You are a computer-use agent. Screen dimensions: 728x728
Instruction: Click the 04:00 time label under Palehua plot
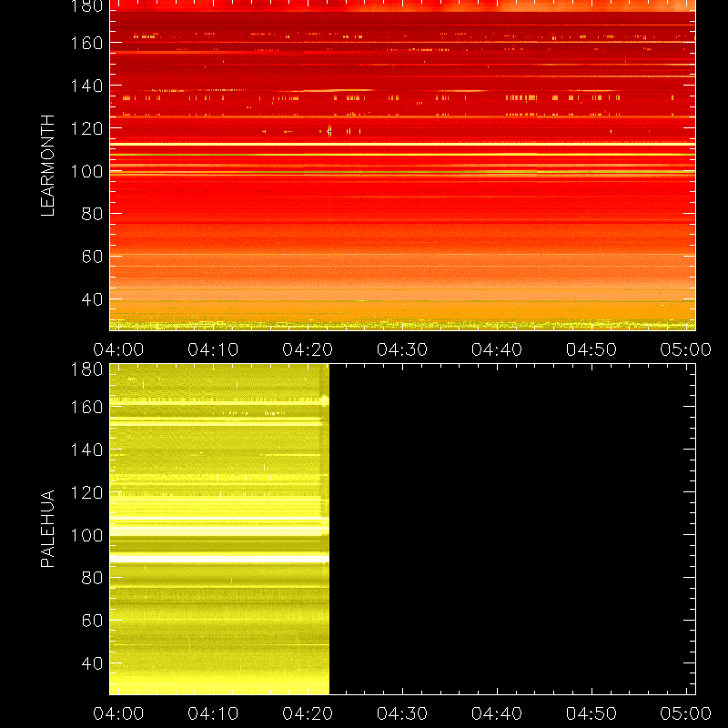click(118, 713)
